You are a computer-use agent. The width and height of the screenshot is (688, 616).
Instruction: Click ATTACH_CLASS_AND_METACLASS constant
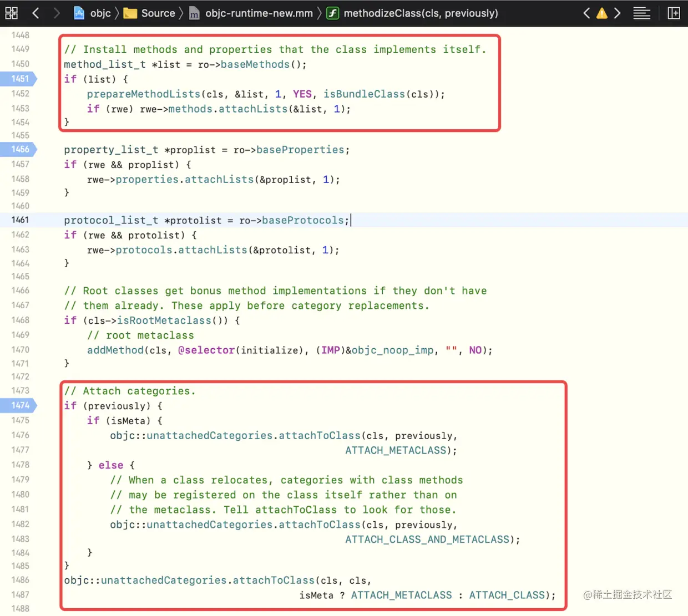[427, 539]
